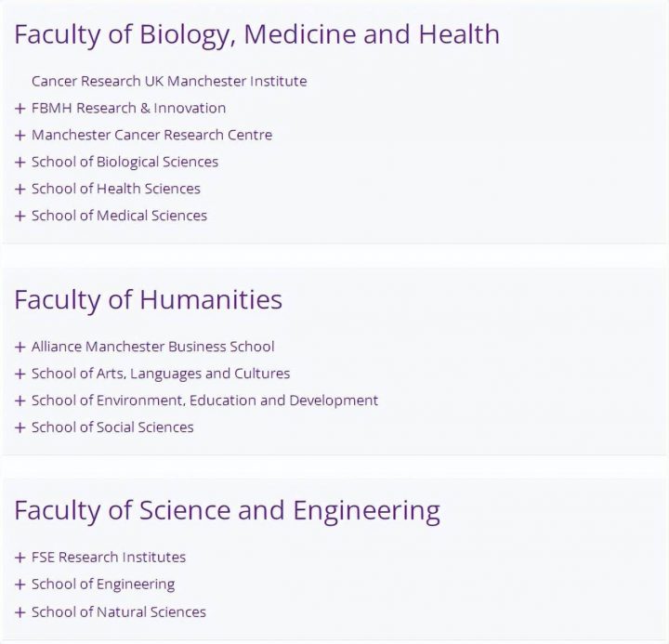Screen dimensions: 669x644
Task: Click plus icon beside School of Engineering
Action: [20, 585]
